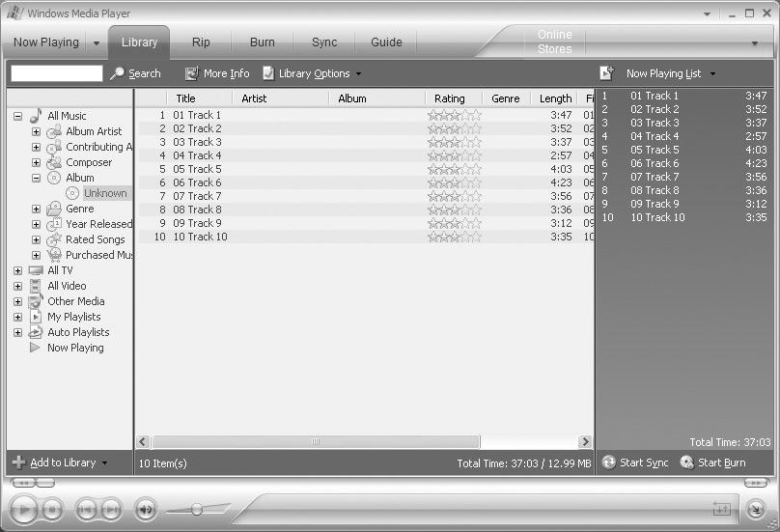
Task: Click in the search text box
Action: click(x=57, y=73)
